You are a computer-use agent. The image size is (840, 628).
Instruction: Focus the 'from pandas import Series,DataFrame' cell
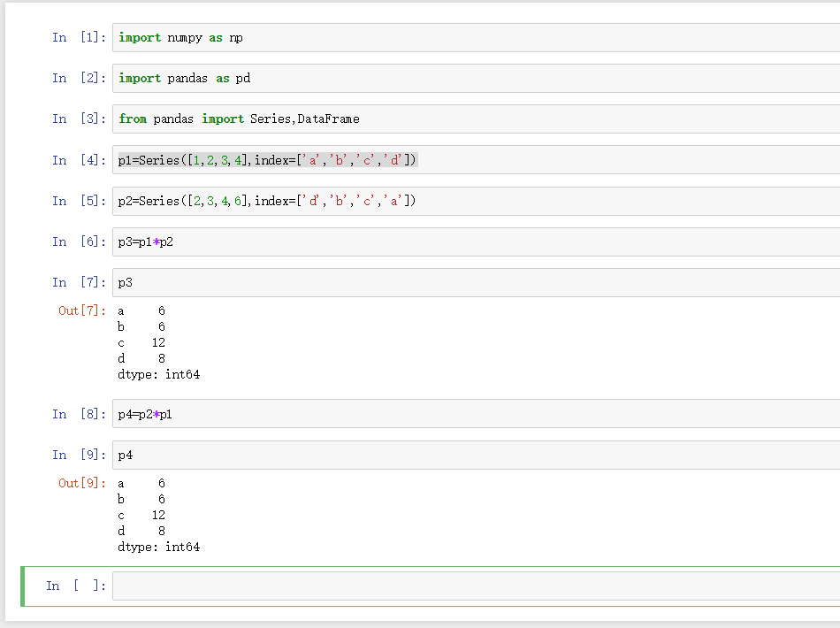[x=476, y=119]
